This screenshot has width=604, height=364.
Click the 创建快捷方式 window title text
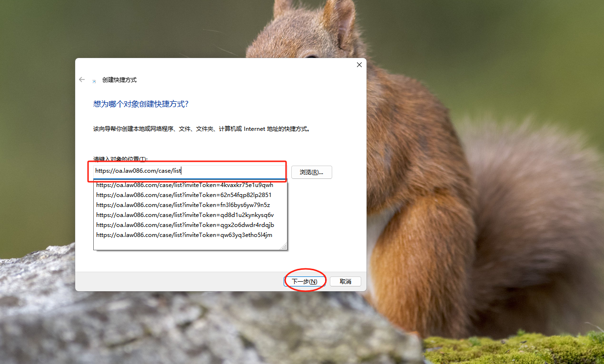(119, 80)
